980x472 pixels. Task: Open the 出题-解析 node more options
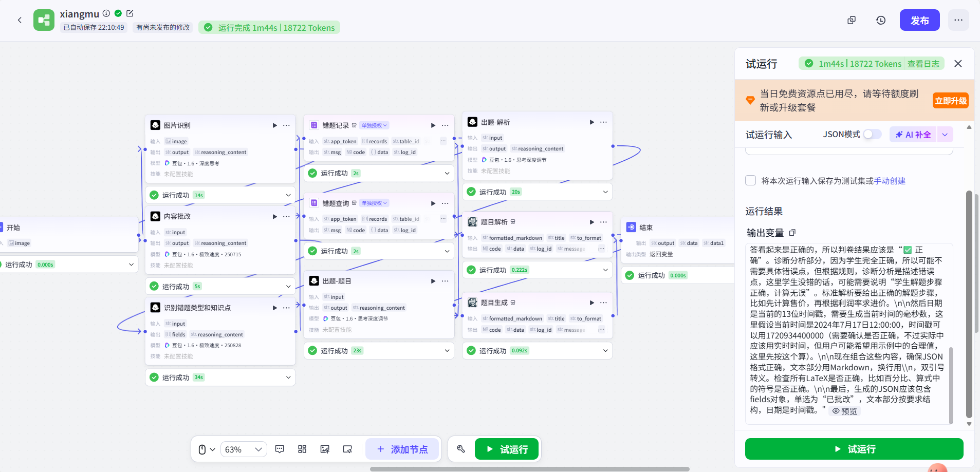tap(603, 122)
